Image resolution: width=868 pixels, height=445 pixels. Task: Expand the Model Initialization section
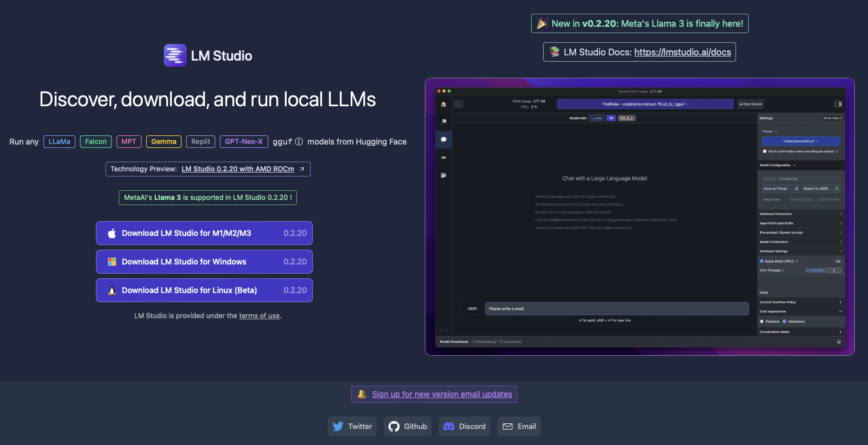pyautogui.click(x=801, y=242)
